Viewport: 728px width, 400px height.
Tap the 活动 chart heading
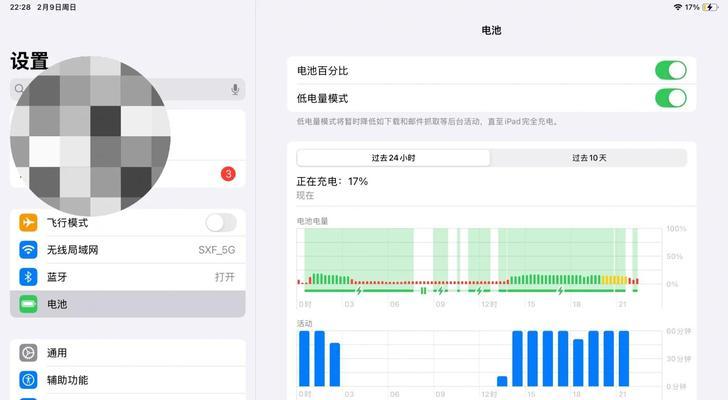tap(305, 323)
